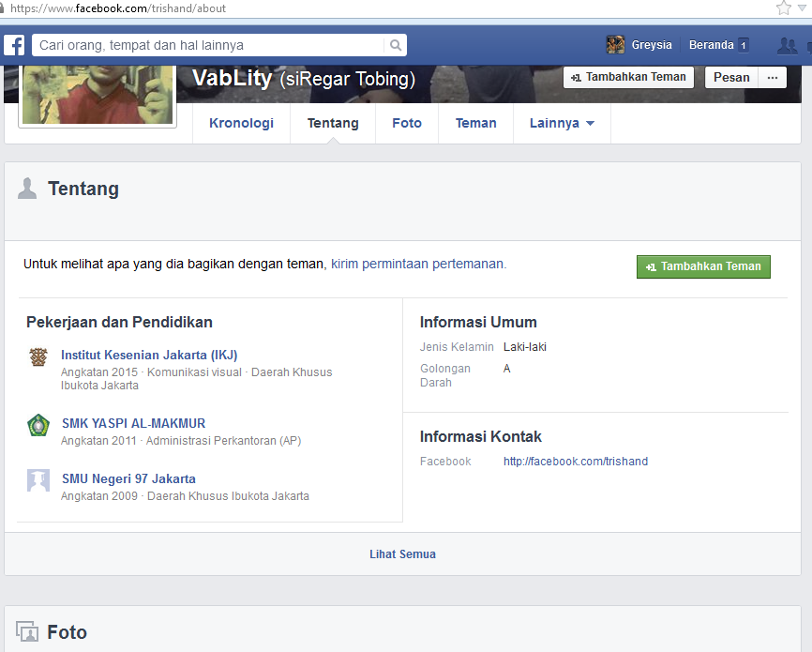Screen dimensions: 812x652
Task: Click the search magnifier icon
Action: [396, 45]
